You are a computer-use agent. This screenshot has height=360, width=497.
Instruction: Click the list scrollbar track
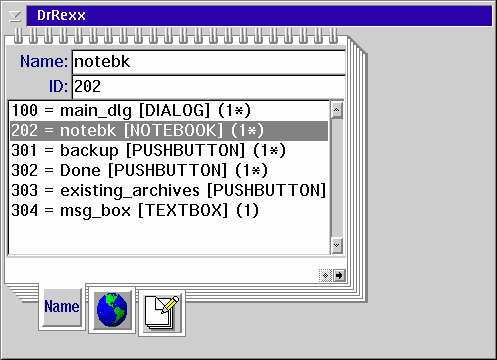click(337, 178)
